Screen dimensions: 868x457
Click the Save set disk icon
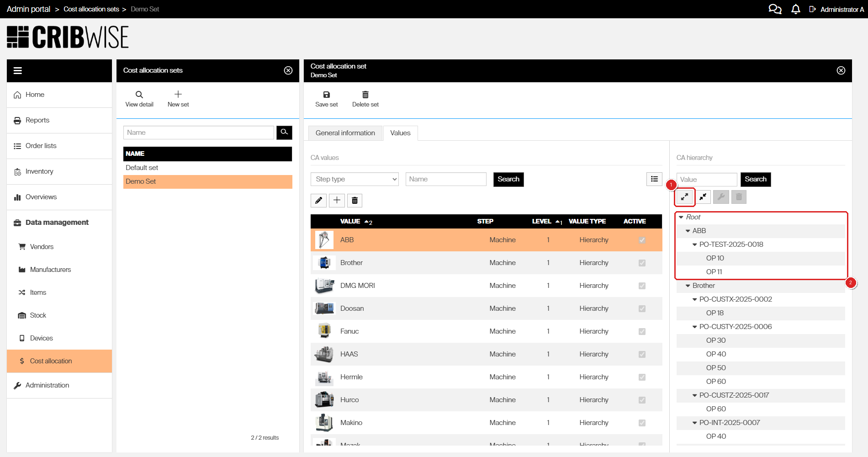(x=327, y=95)
